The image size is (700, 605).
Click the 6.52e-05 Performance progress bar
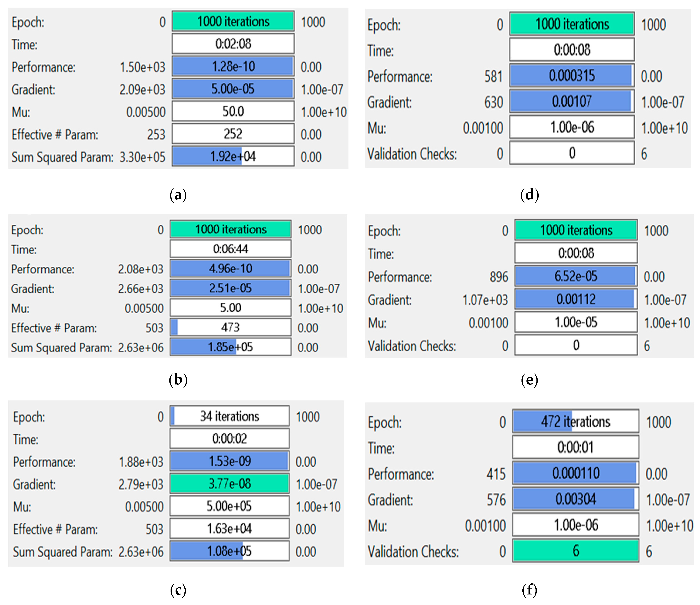click(576, 276)
